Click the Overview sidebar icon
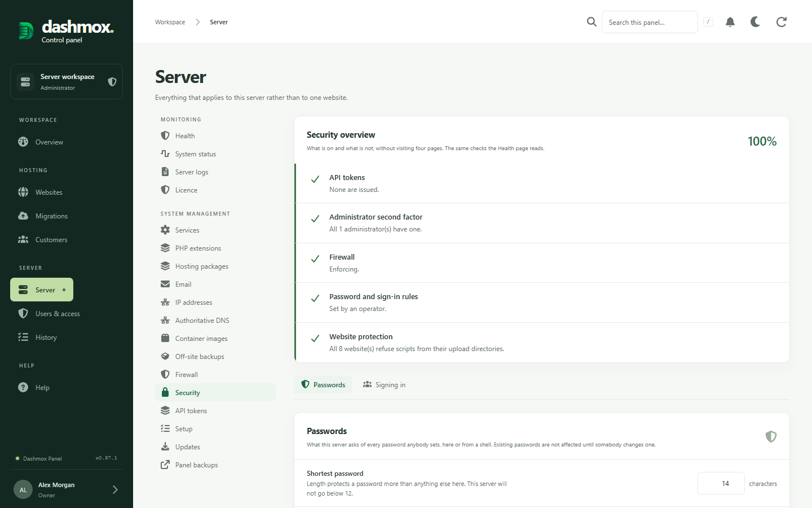Image resolution: width=812 pixels, height=508 pixels. point(23,142)
